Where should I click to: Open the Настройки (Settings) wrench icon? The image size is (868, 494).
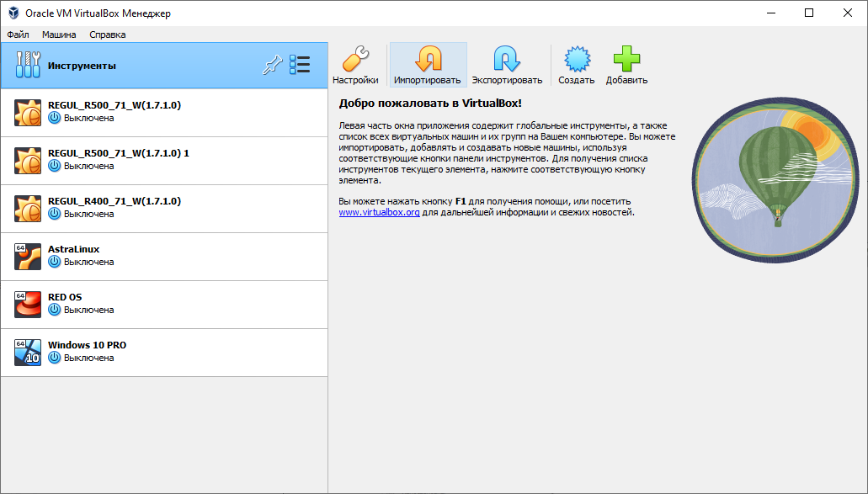point(354,60)
